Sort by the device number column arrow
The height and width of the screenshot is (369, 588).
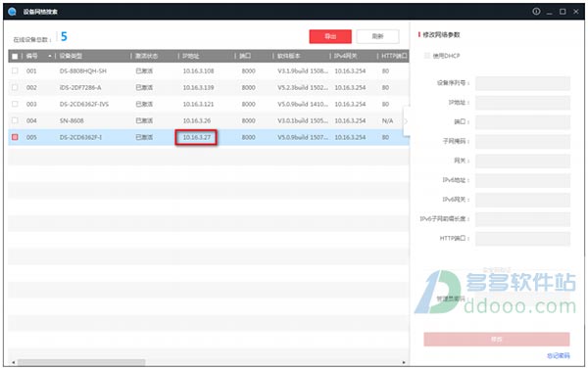coord(50,56)
